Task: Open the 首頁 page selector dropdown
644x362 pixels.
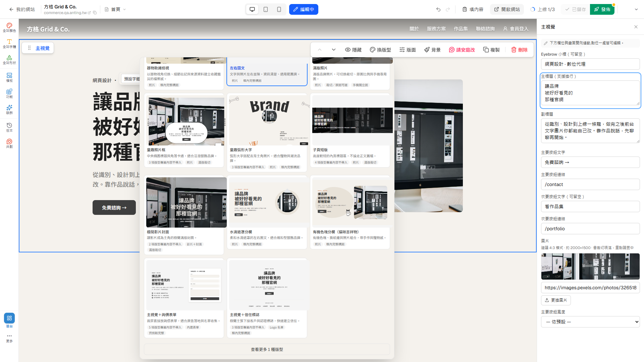Action: pyautogui.click(x=115, y=9)
